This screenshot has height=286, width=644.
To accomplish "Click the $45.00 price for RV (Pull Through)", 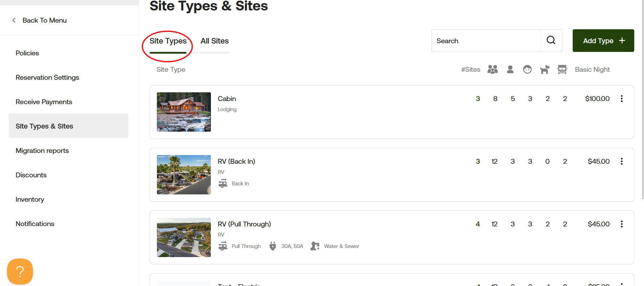I will click(x=599, y=224).
